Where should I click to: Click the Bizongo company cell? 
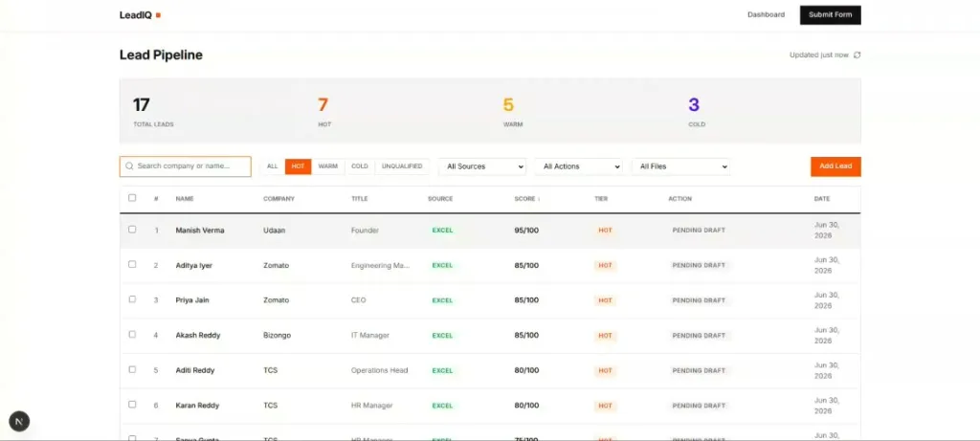coord(277,336)
